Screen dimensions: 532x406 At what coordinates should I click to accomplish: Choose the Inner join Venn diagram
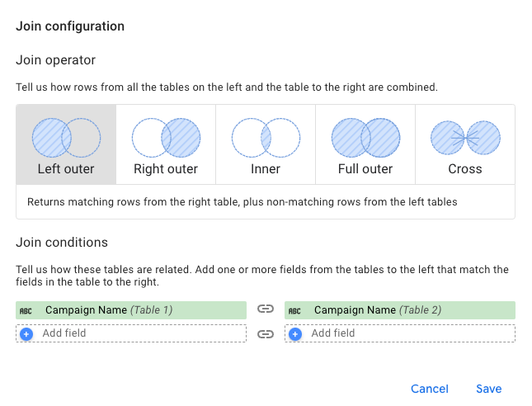266,138
